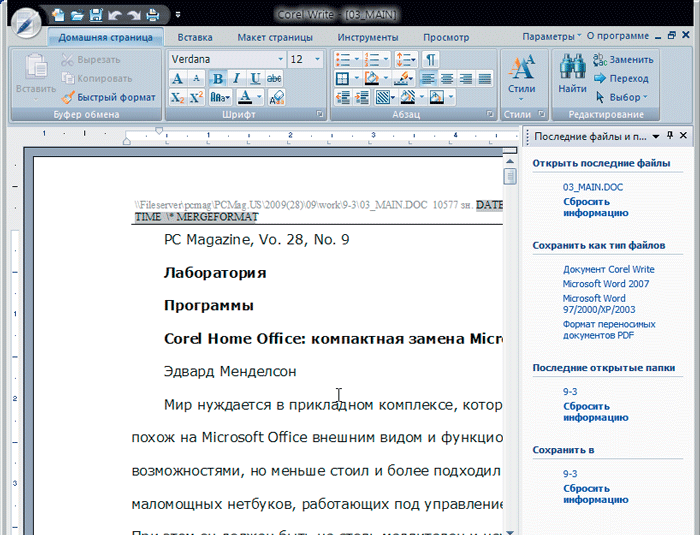Click the Print icon in quick access toolbar
Image resolution: width=700 pixels, height=535 pixels.
(152, 15)
